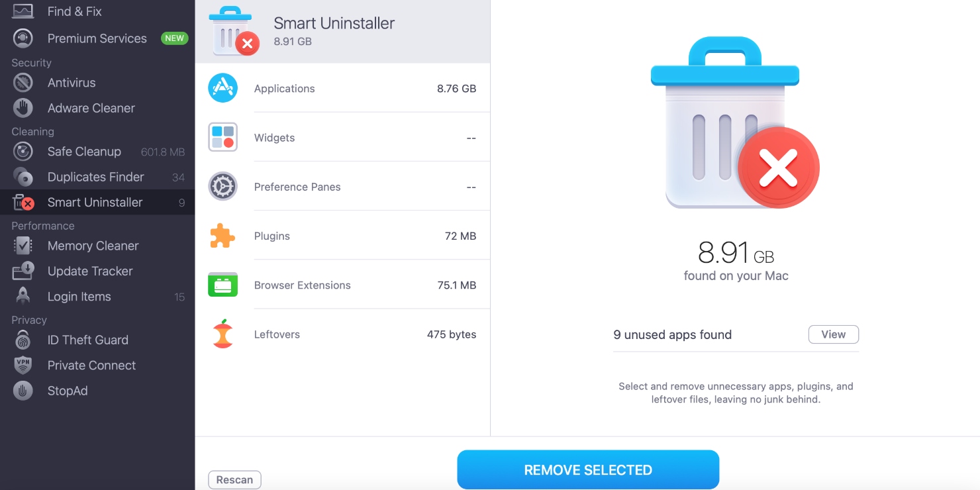Open the Plugins category
980x490 pixels.
[342, 236]
